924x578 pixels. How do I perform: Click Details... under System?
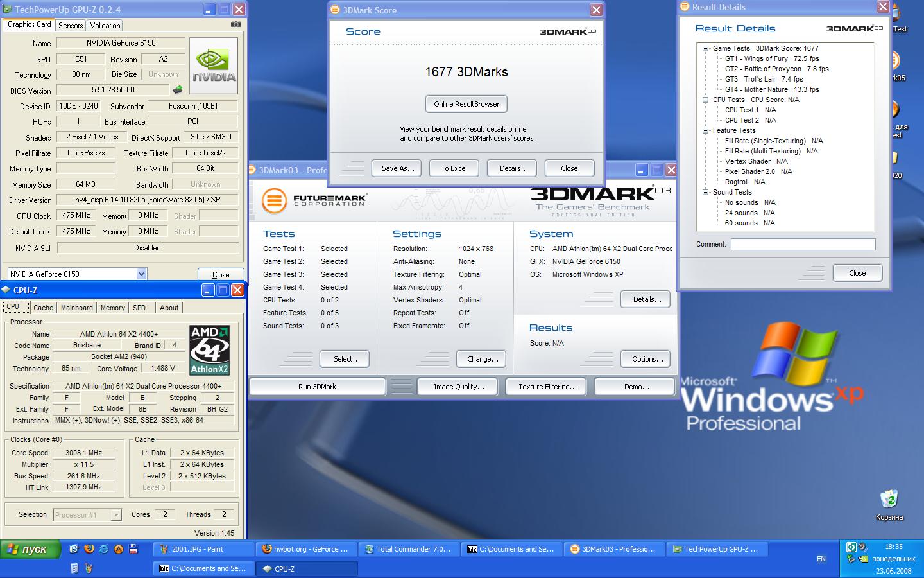tap(646, 299)
